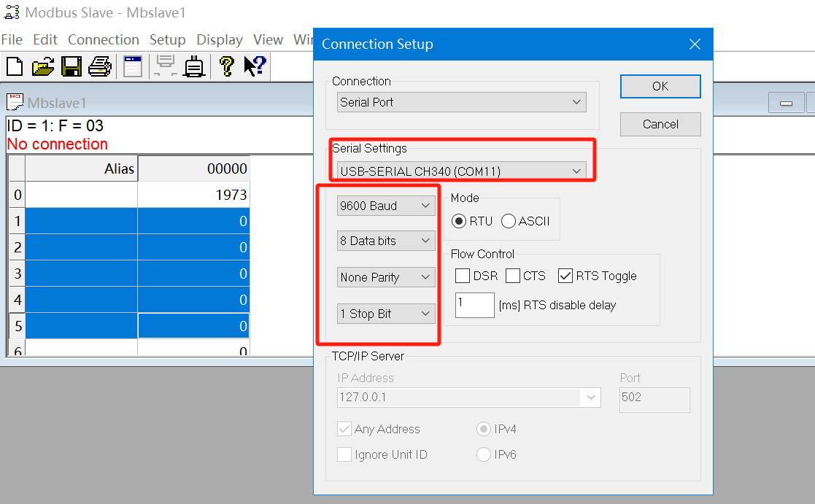815x504 pixels.
Task: Click the RTS disable delay input field
Action: (x=474, y=305)
